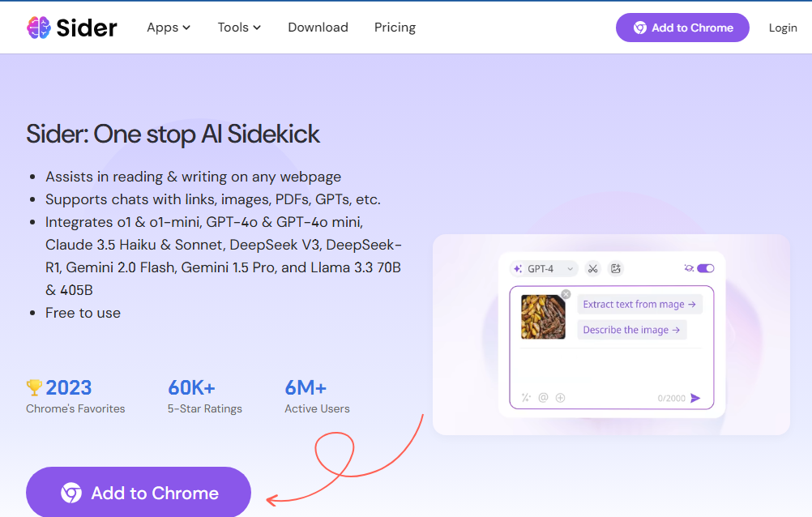Click the food image thumbnail

[x=543, y=317]
